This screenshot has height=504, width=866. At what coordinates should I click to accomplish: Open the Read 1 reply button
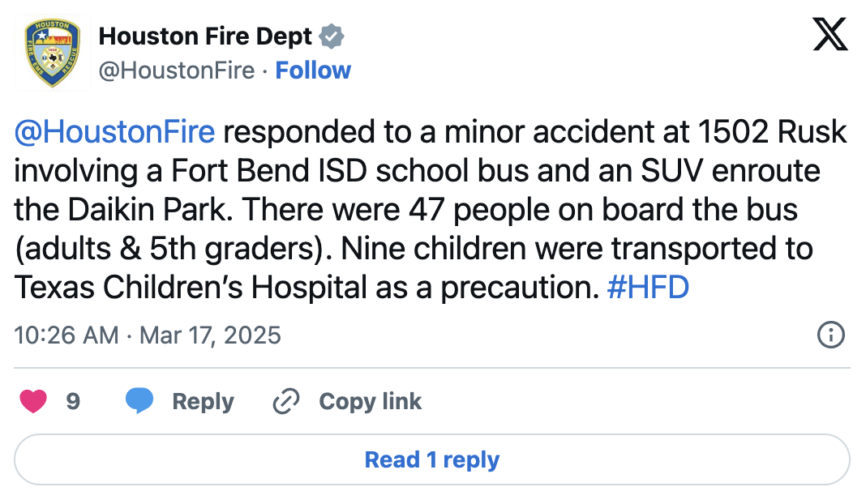click(x=432, y=459)
